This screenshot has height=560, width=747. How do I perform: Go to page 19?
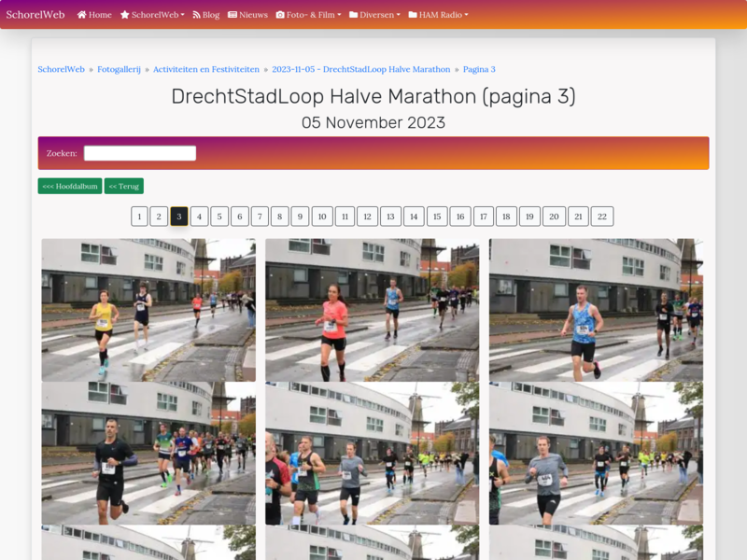point(529,217)
